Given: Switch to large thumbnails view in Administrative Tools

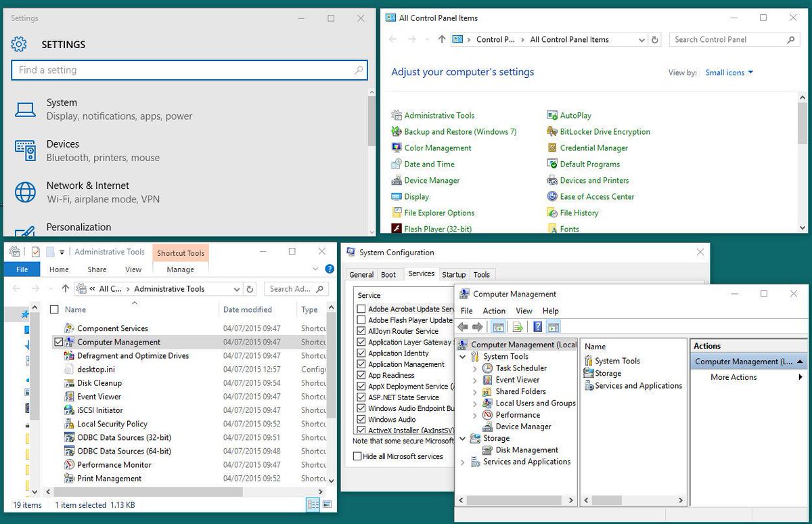Looking at the screenshot, I should pyautogui.click(x=328, y=504).
